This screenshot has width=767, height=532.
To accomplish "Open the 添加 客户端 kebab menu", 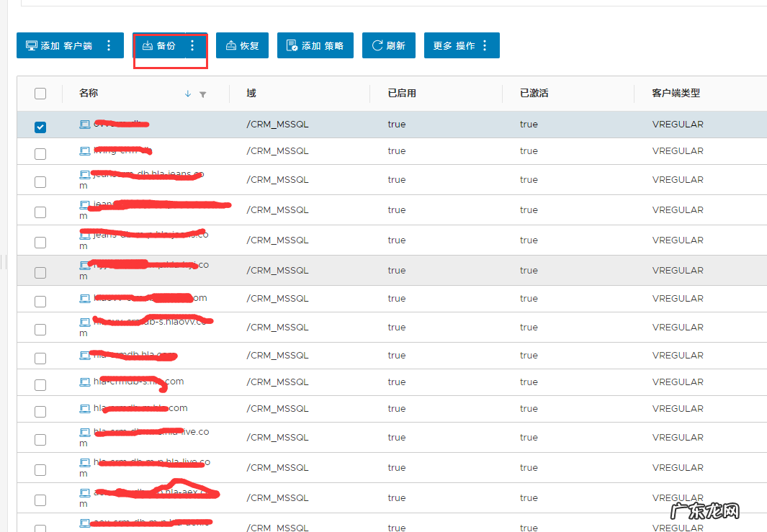I will pyautogui.click(x=109, y=45).
